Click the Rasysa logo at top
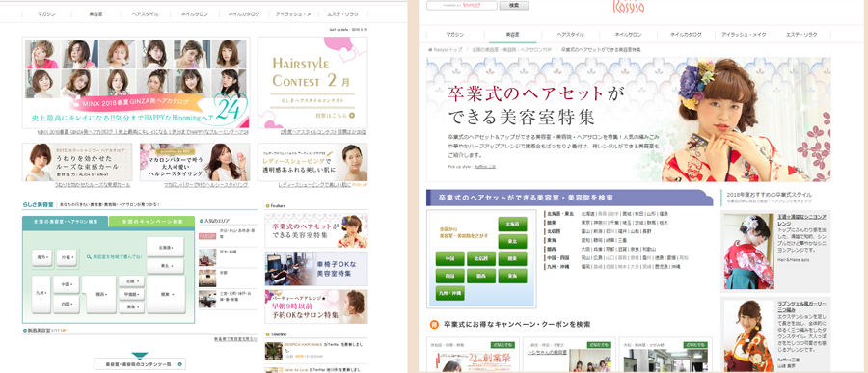Viewport: 868px width, 373px height. click(628, 6)
